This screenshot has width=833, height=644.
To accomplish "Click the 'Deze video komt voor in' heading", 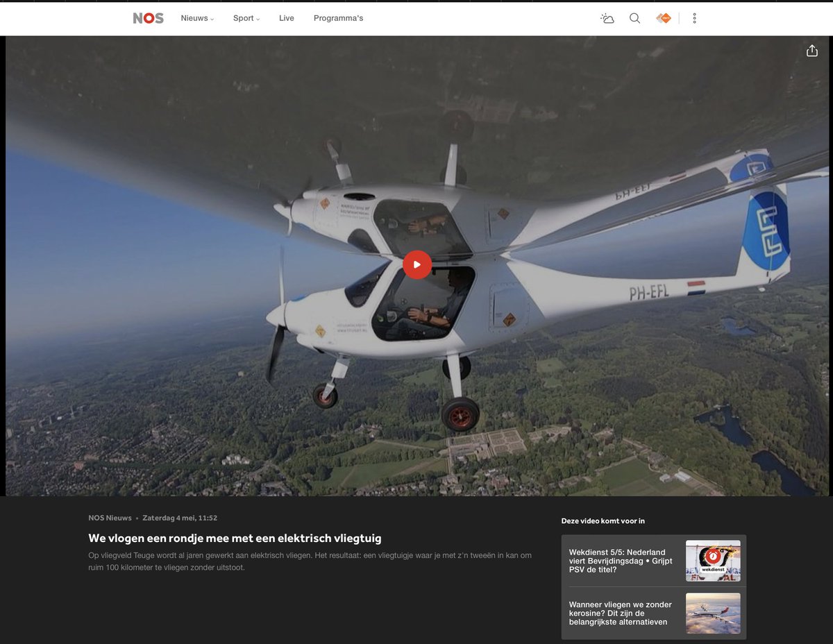I will (x=603, y=521).
